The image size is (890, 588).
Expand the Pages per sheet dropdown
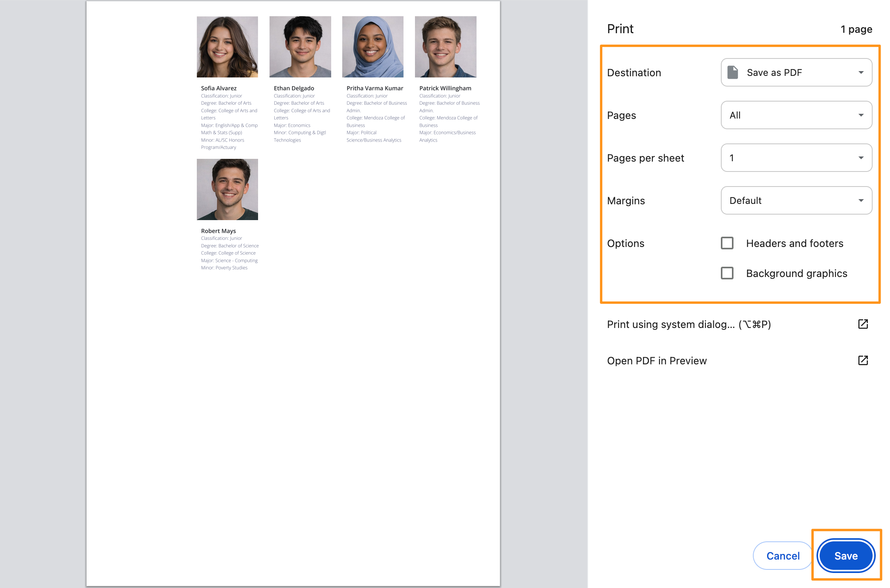coord(796,158)
